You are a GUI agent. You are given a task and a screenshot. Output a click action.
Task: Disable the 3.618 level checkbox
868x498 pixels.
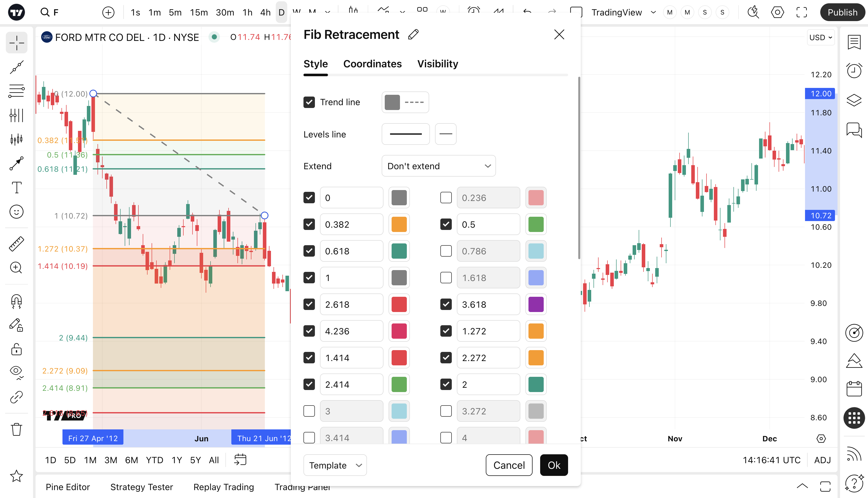coord(446,304)
